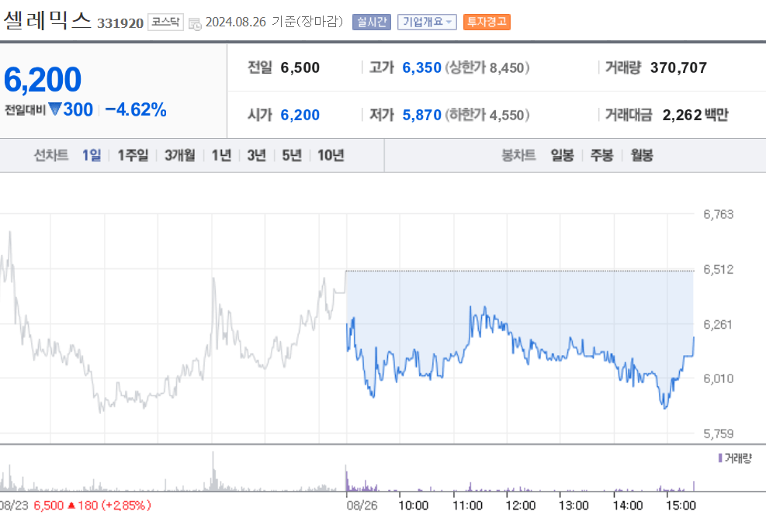The width and height of the screenshot is (766, 532).
Task: Click the 6,763 y-axis label
Action: click(x=718, y=214)
